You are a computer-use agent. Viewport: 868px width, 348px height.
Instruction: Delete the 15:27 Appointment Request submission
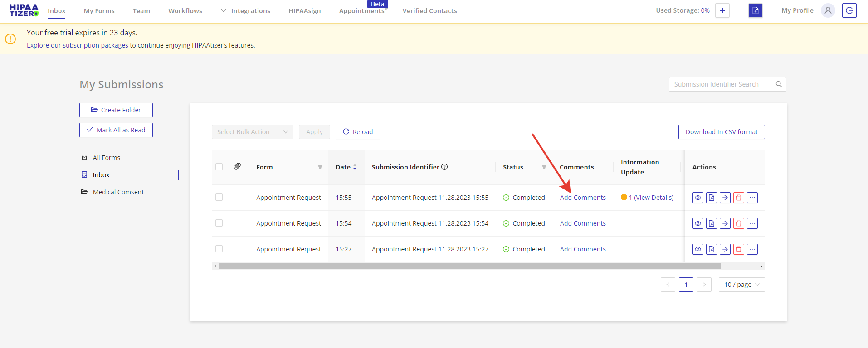pyautogui.click(x=738, y=249)
